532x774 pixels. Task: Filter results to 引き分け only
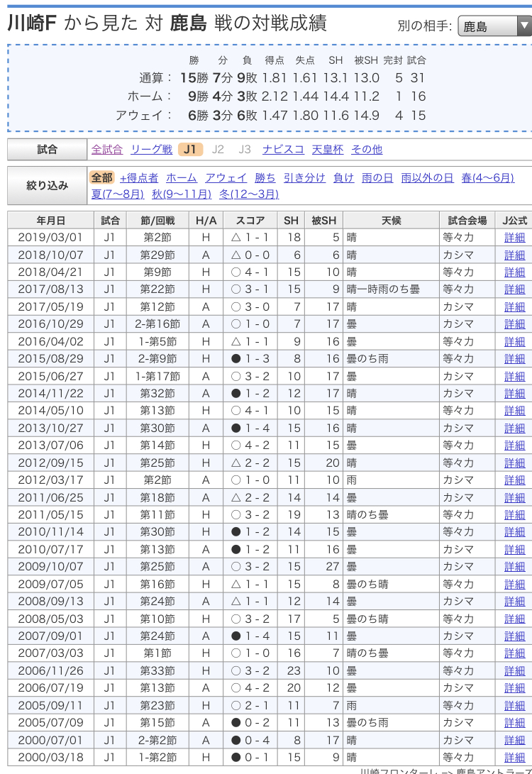point(304,177)
